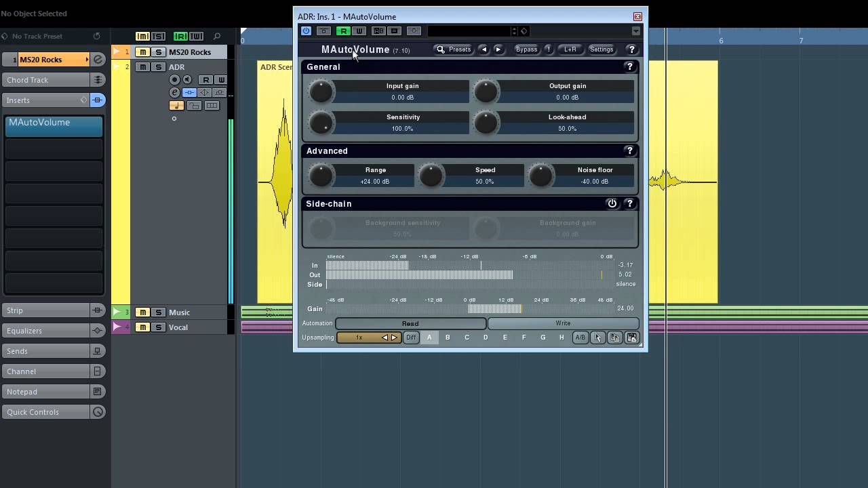Click the Output gain knob
Screen dimensions: 868x488
pos(486,91)
